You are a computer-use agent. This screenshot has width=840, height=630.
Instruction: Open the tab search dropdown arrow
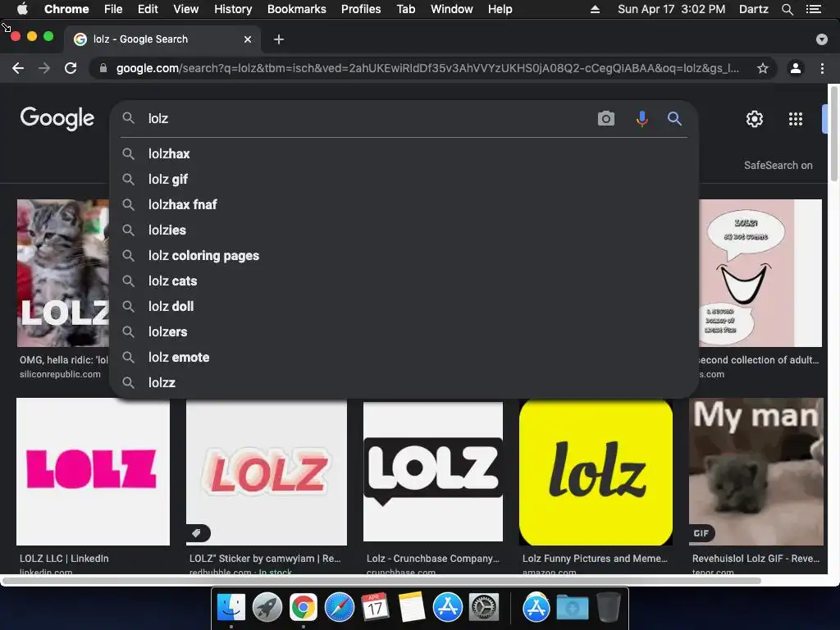(822, 39)
